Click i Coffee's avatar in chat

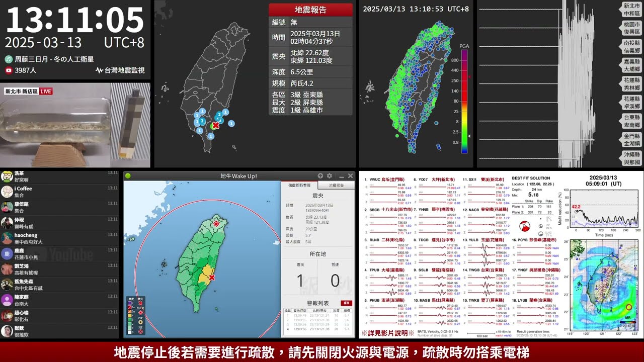(x=7, y=192)
